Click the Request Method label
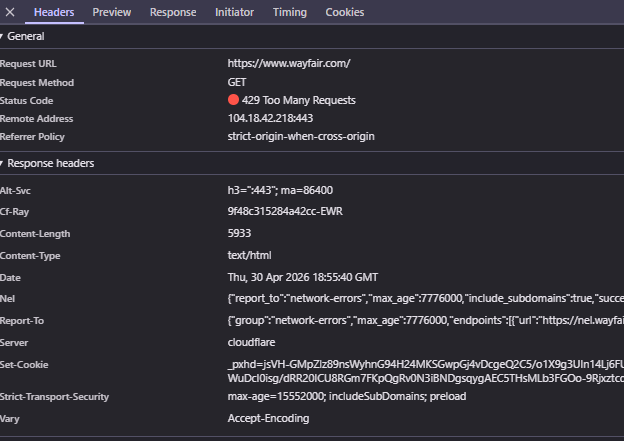 click(x=37, y=83)
